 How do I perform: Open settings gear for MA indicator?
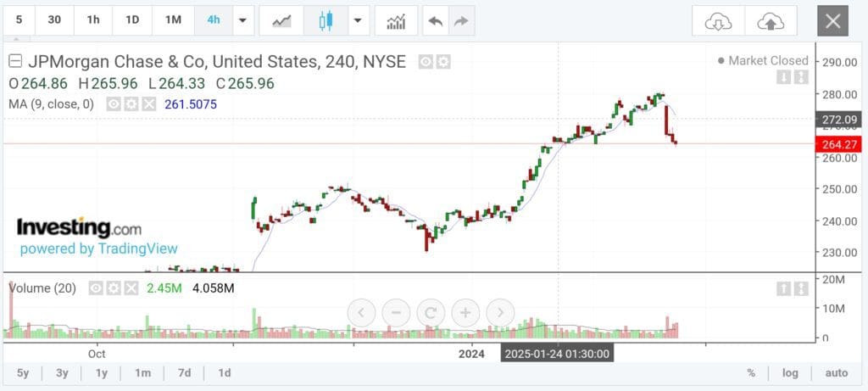pyautogui.click(x=131, y=104)
